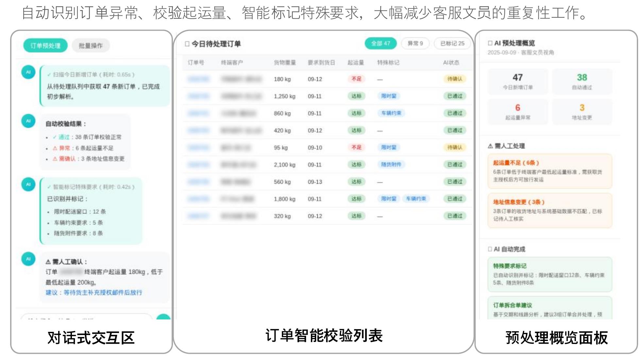The height and width of the screenshot is (358, 644).
Task: Click the AI avatar beside 智能标记特殊要求 message
Action: [x=28, y=184]
